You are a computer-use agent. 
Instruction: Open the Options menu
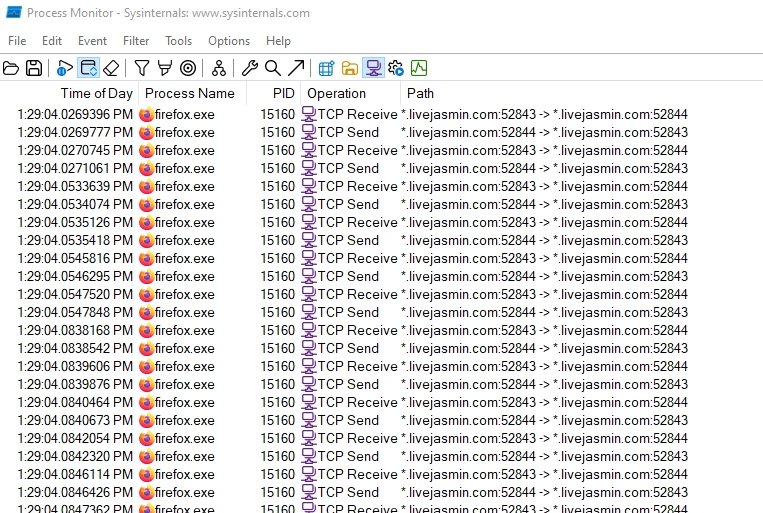(229, 41)
